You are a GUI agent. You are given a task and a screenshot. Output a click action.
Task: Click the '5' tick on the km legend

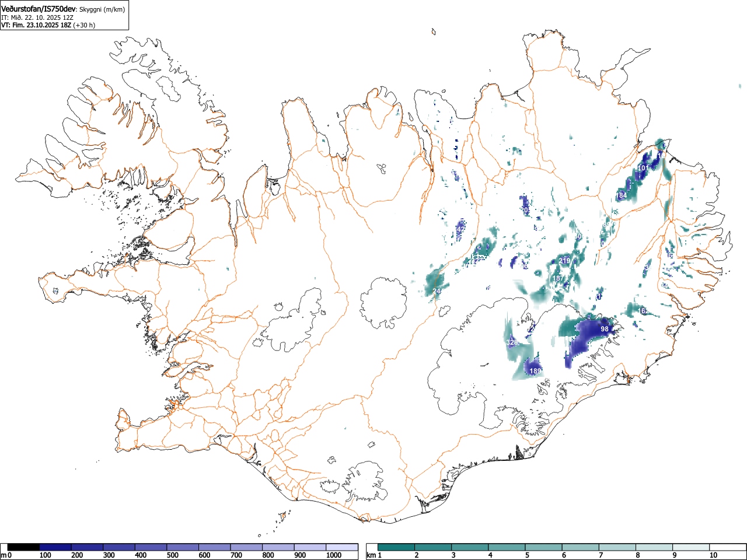527,555
